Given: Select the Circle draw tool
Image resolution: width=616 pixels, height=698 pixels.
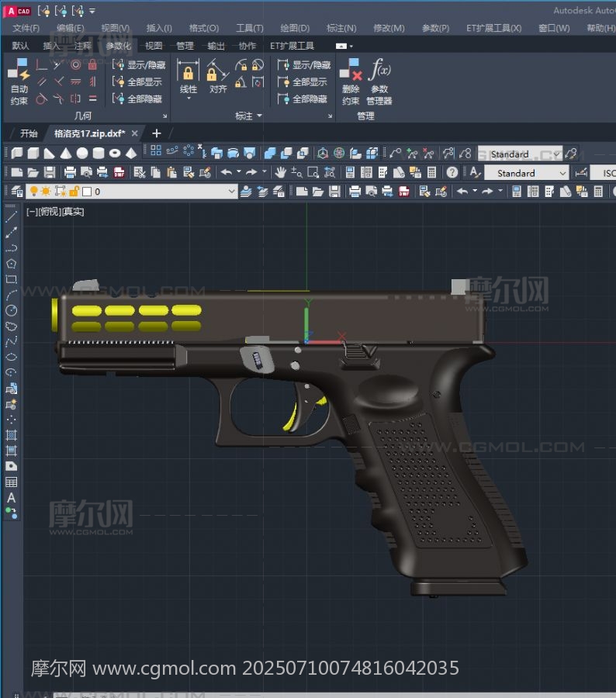Looking at the screenshot, I should coord(11,310).
